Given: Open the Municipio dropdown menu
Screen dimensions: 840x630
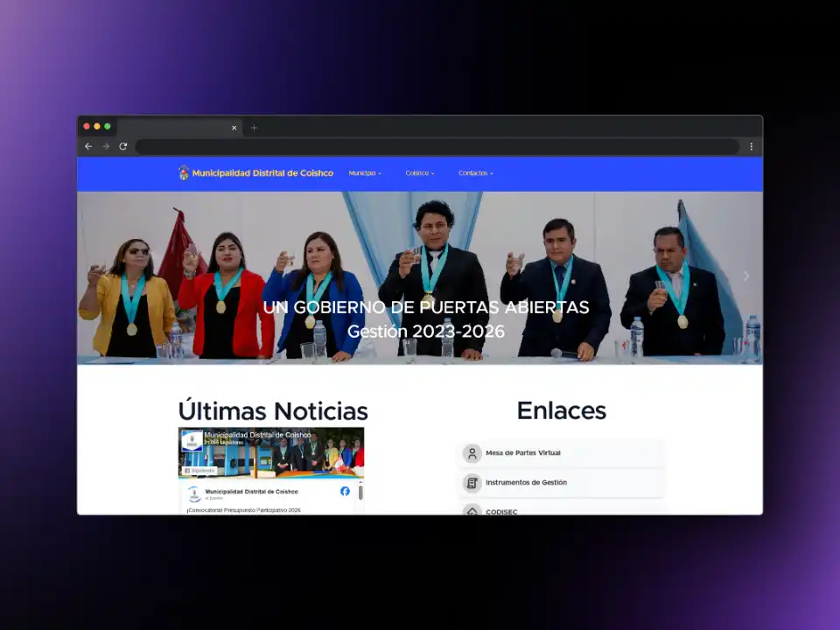Looking at the screenshot, I should point(365,172).
